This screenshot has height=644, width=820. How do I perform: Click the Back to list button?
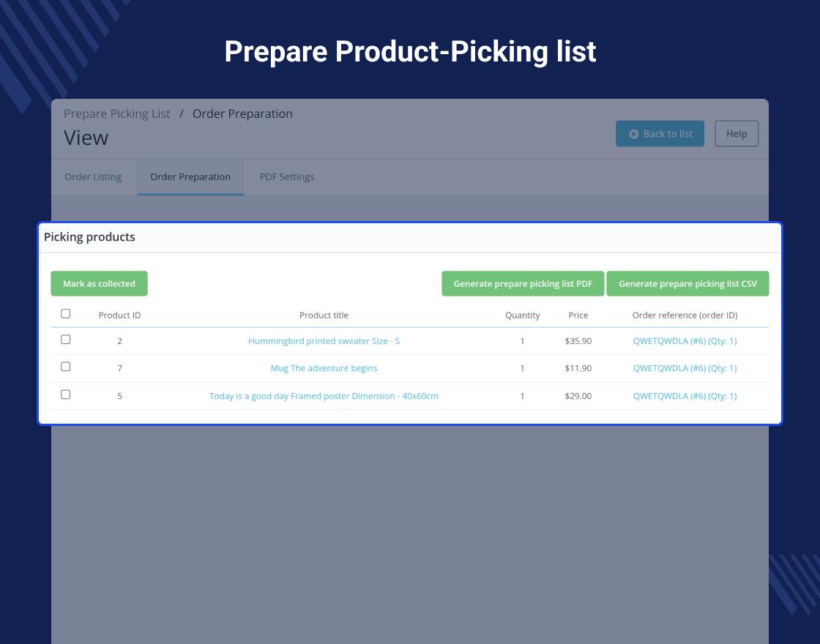point(660,134)
